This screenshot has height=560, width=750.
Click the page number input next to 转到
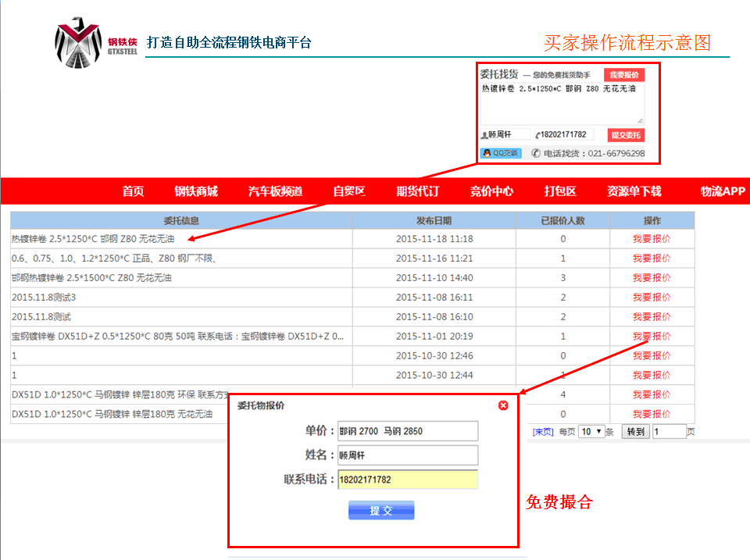pos(668,431)
